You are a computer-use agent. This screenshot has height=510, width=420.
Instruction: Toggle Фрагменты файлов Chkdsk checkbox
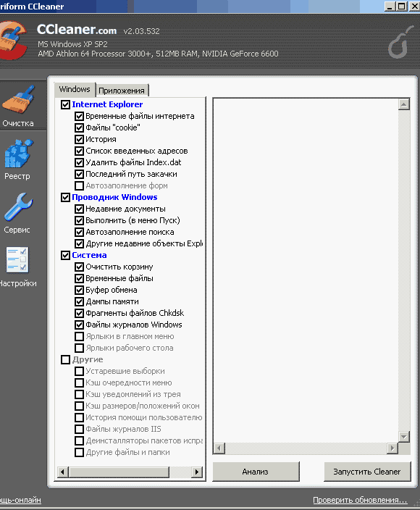pyautogui.click(x=79, y=313)
